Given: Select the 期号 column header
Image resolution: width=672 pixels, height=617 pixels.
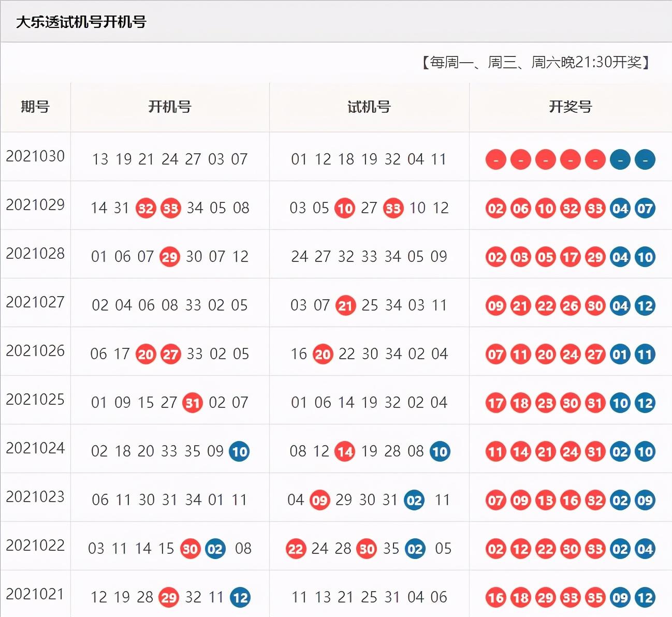Looking at the screenshot, I should (35, 107).
